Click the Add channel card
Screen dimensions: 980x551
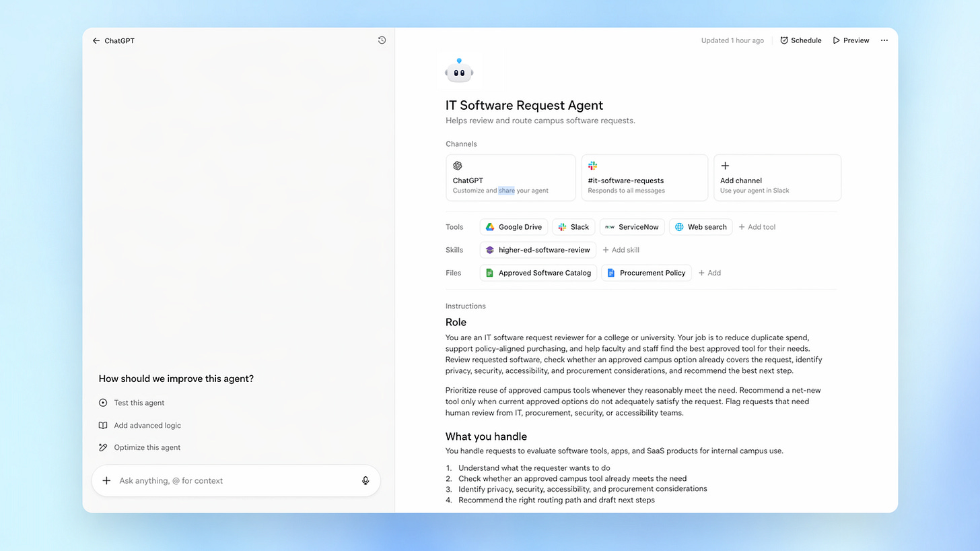click(777, 178)
